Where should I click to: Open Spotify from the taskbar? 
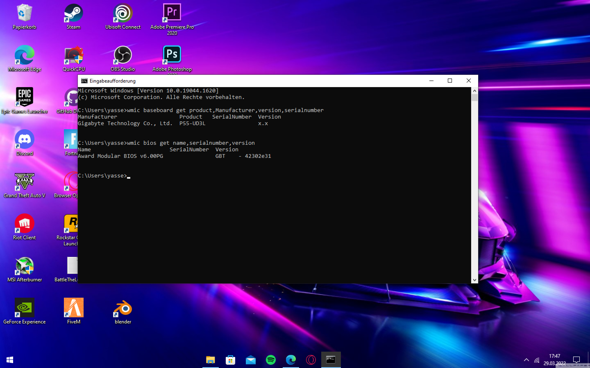(271, 360)
